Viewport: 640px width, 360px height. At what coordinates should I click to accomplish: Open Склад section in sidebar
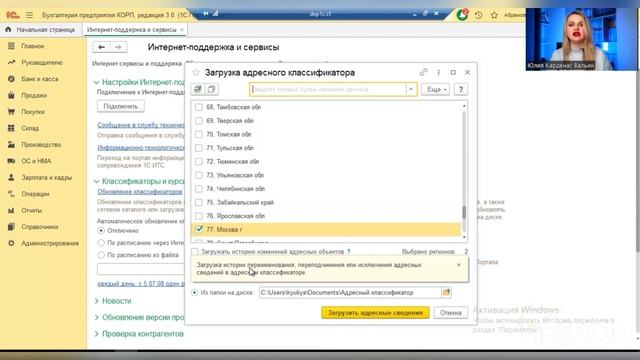click(30, 128)
